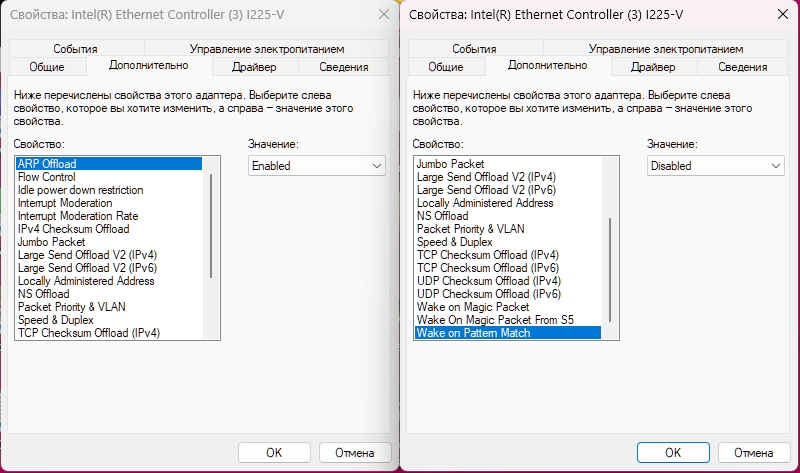Expand the Disabled value dropdown
Image resolution: width=800 pixels, height=473 pixels.
[x=716, y=166]
